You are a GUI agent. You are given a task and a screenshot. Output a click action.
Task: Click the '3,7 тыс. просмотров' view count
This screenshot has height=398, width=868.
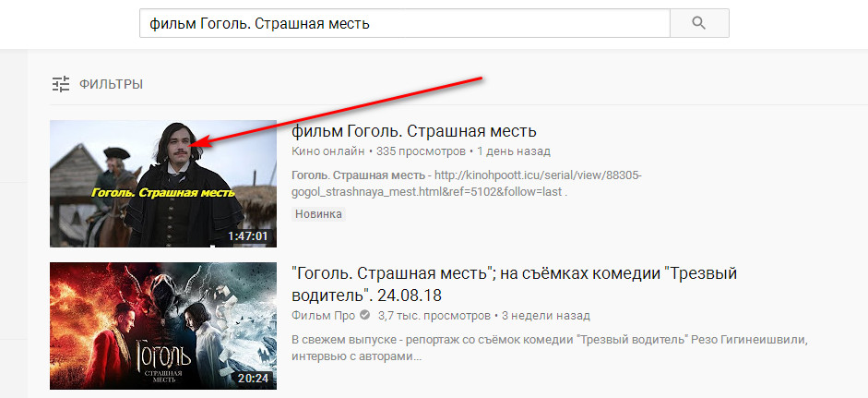[434, 316]
